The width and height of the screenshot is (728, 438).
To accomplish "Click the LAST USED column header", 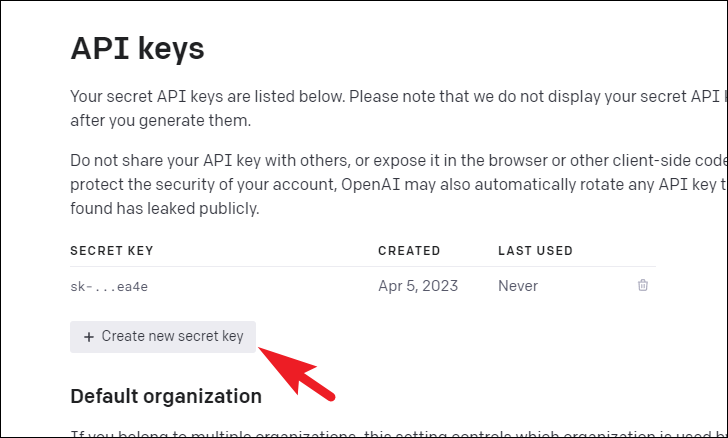I will [535, 251].
